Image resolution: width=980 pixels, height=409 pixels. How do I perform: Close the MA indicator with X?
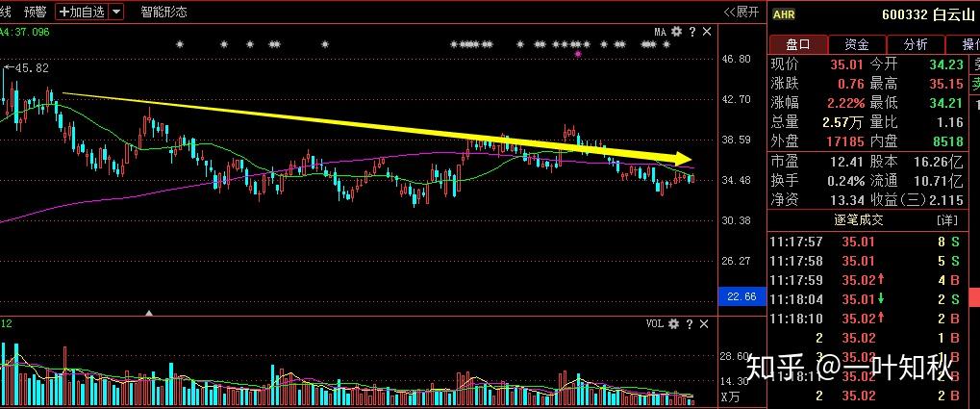point(708,32)
